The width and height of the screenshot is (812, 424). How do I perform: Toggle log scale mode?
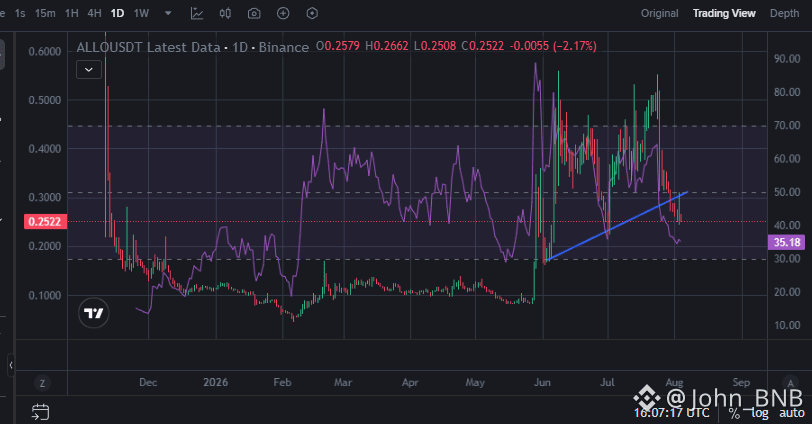coord(759,413)
